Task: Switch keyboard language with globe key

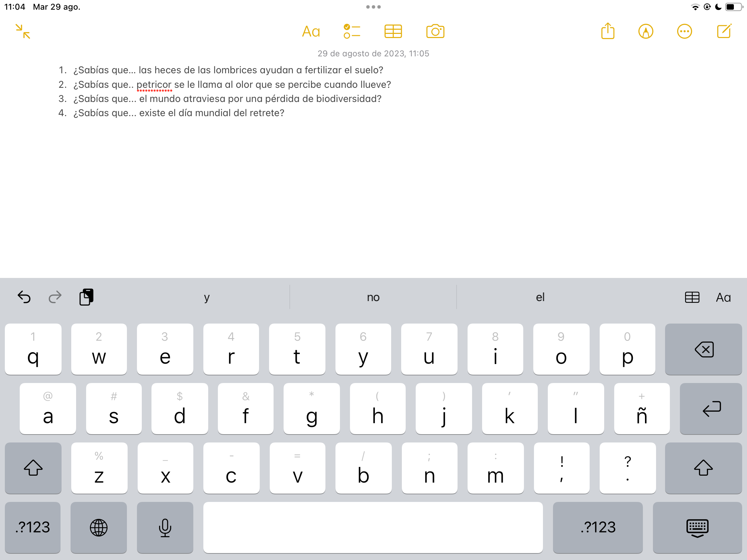Action: pyautogui.click(x=99, y=528)
